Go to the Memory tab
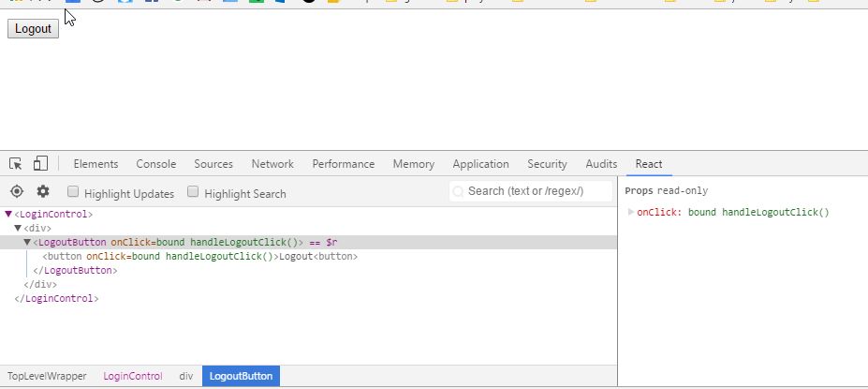Image resolution: width=868 pixels, height=389 pixels. (x=414, y=164)
